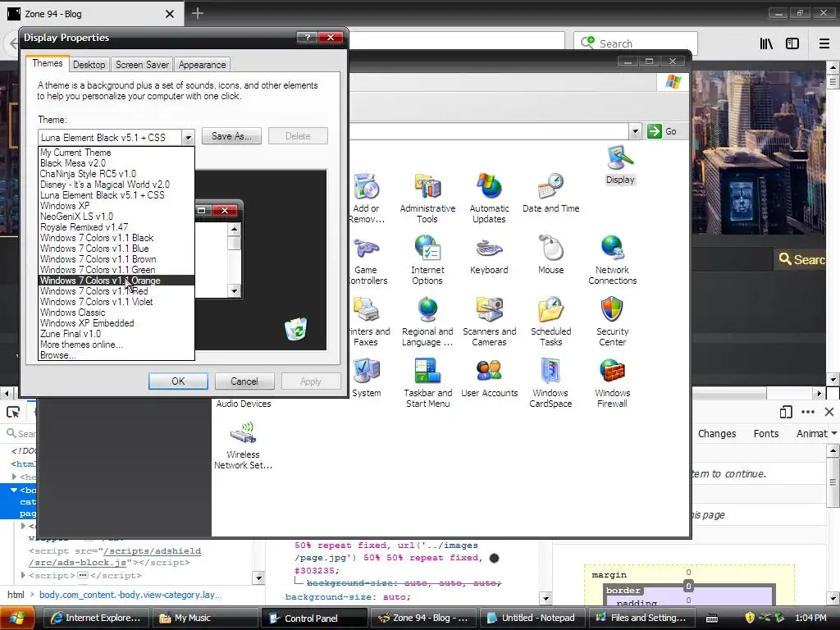Select Royale Remixed v1.47 theme

116,227
